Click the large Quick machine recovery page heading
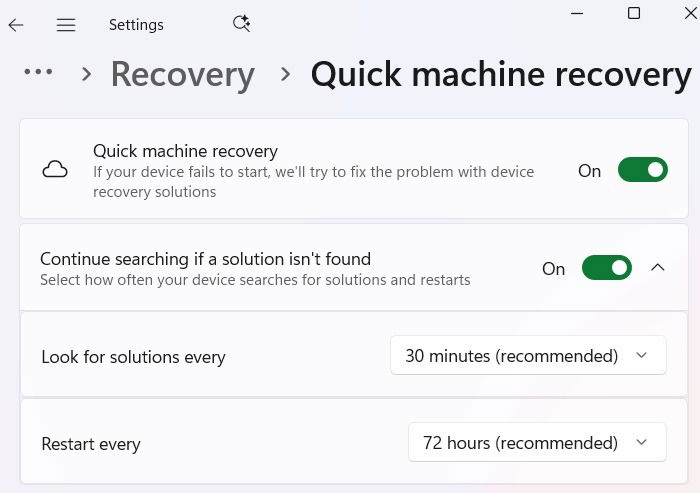700x493 pixels. click(501, 74)
